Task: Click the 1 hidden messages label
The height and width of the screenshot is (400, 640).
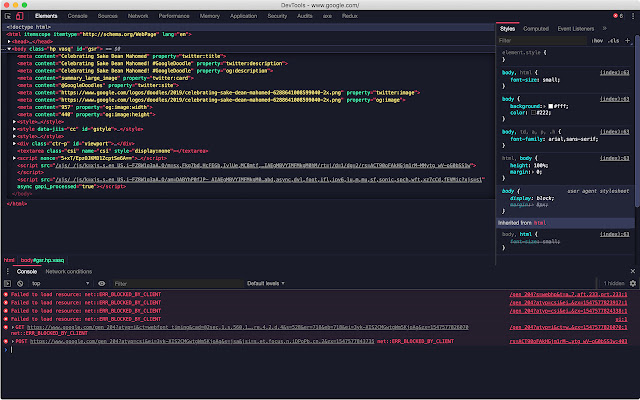Action: tap(614, 283)
